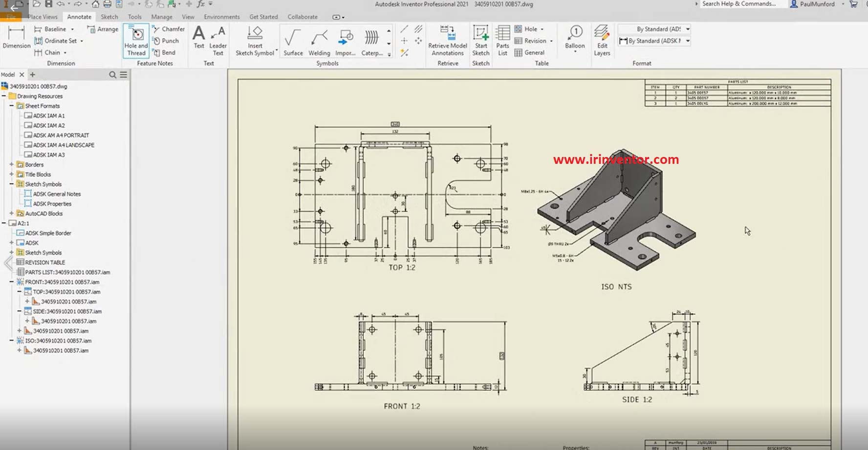
Task: Expand the Borders node
Action: tap(11, 164)
